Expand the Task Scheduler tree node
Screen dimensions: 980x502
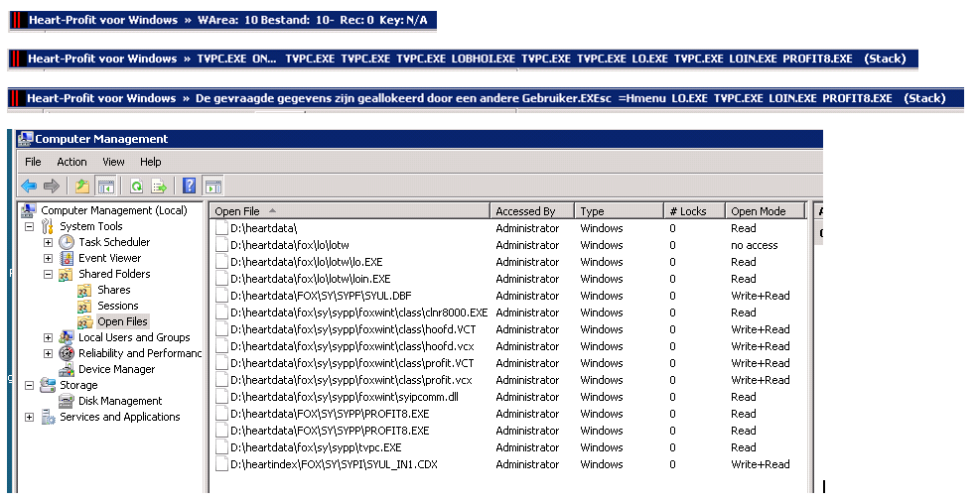click(x=48, y=242)
